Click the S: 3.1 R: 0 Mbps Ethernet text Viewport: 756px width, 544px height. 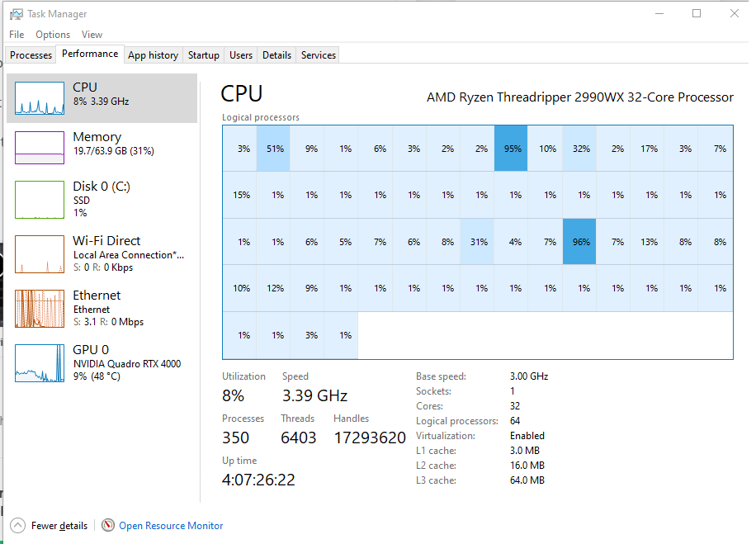108,322
